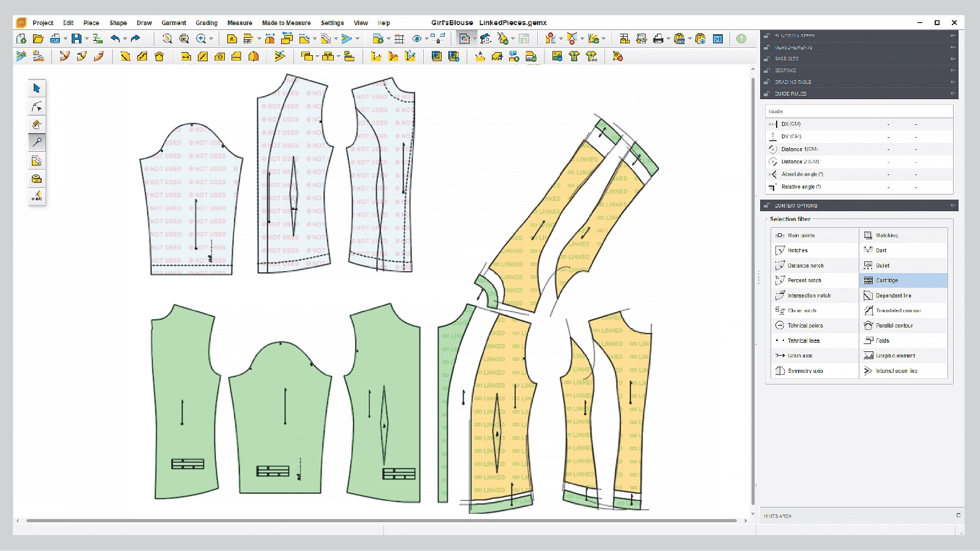
Task: Select the curve drawing tool in left toolbox
Action: (x=37, y=107)
